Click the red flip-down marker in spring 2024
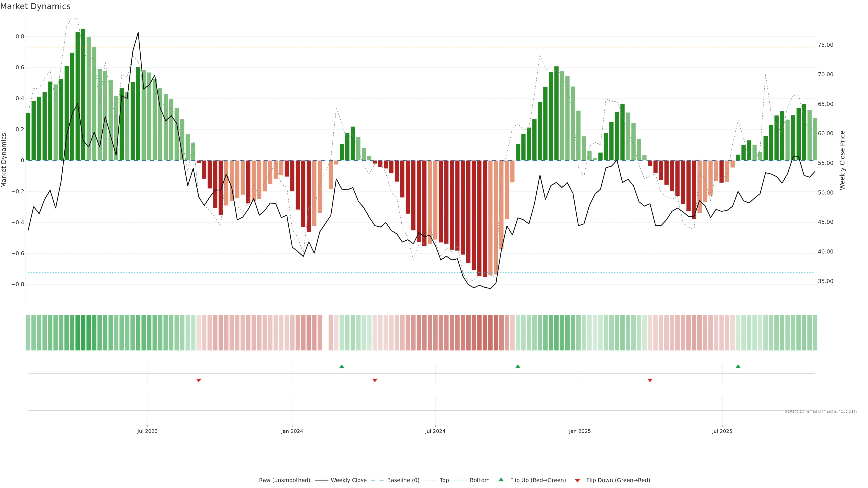 click(375, 380)
